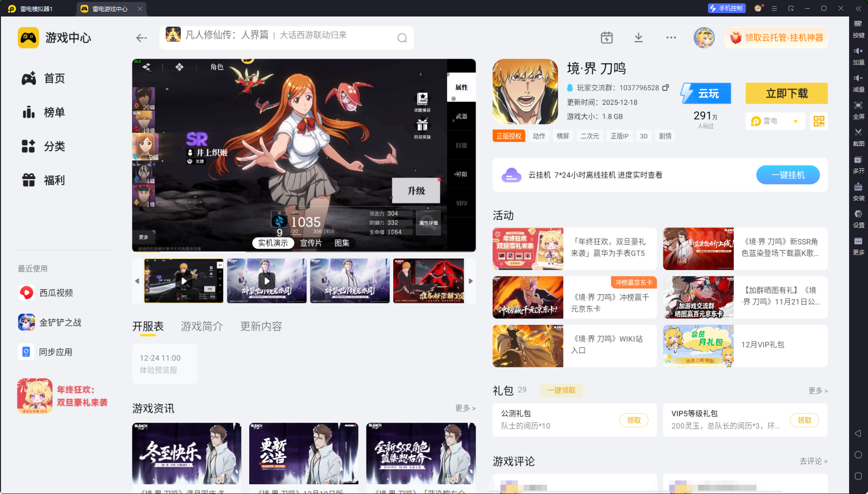Launch 西瓜视频 from recent apps
The width and height of the screenshot is (868, 494).
tap(46, 293)
